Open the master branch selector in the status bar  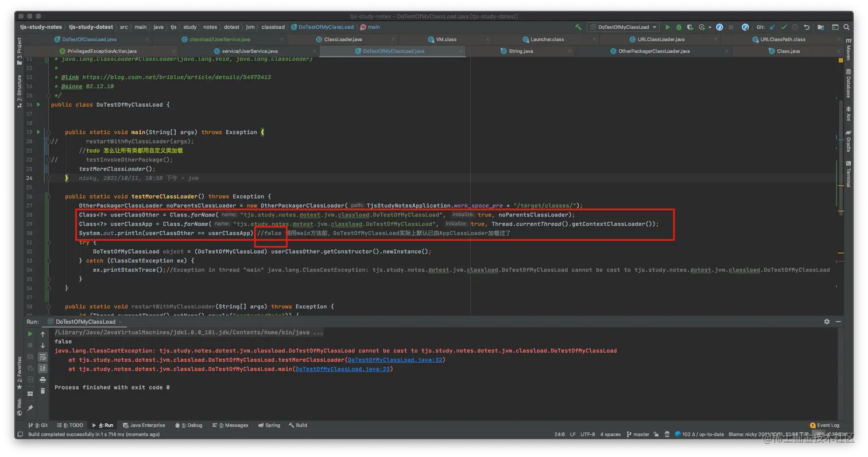[x=638, y=435]
